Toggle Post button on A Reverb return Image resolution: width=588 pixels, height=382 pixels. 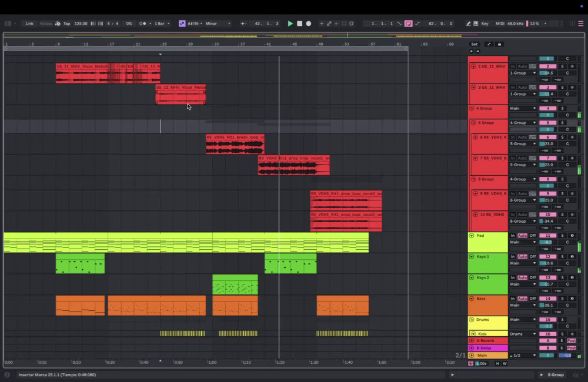click(571, 340)
